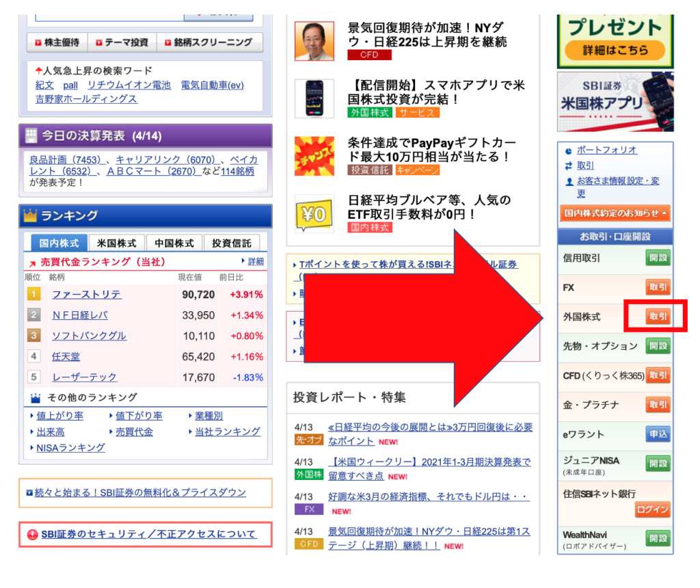Open the 詳細 link for 売買代金ランキング
Screen dimensions: 700x588
(256, 261)
